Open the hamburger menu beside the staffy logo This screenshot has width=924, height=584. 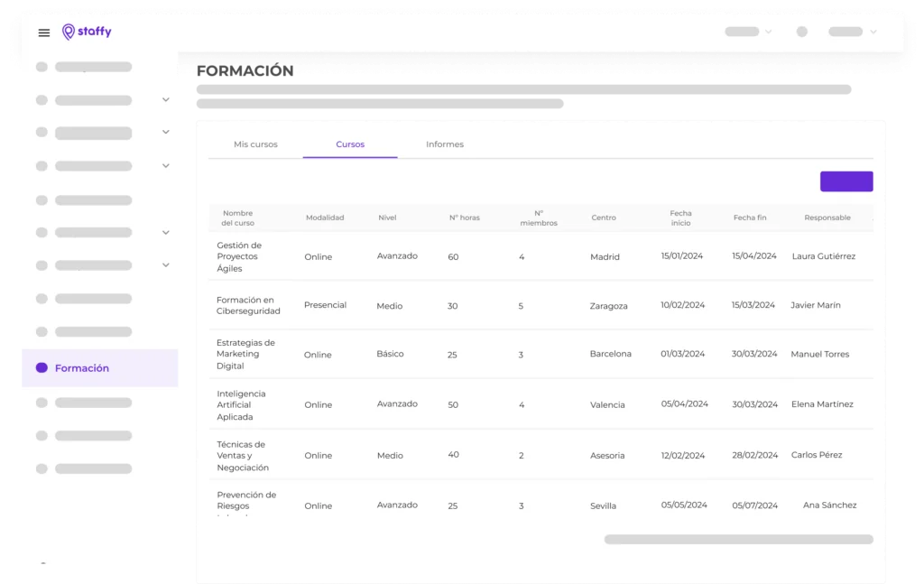click(x=44, y=32)
